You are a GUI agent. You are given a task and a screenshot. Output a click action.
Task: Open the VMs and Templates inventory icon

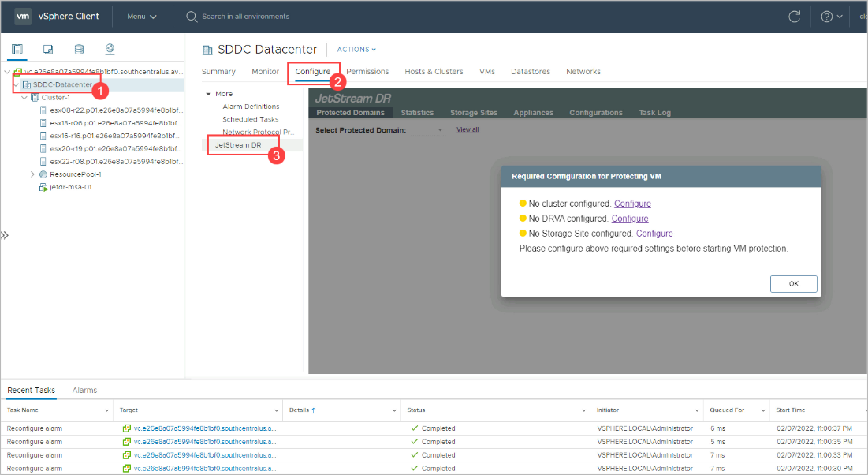pos(48,50)
